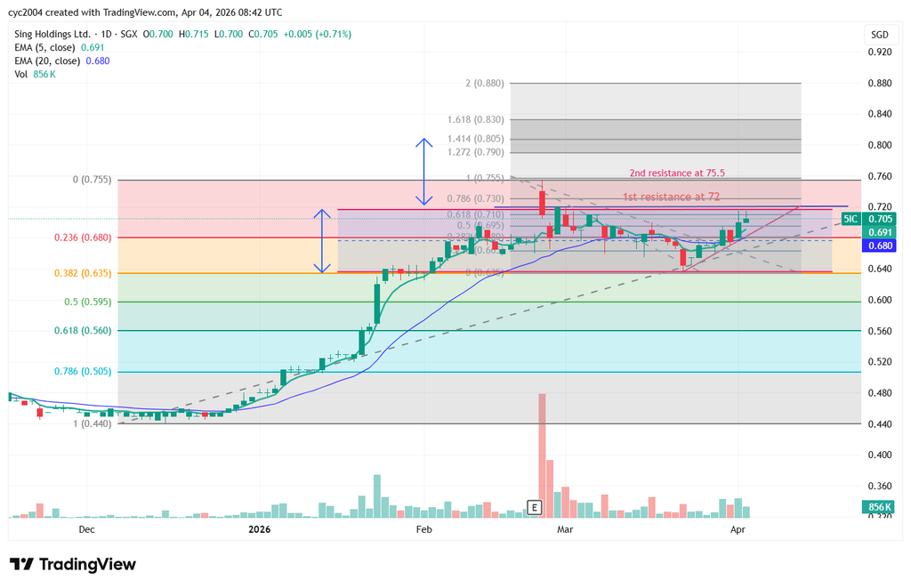Screen dimensions: 911x588
Task: Click the '0.382 (0.635)' Fib label
Action: (83, 273)
